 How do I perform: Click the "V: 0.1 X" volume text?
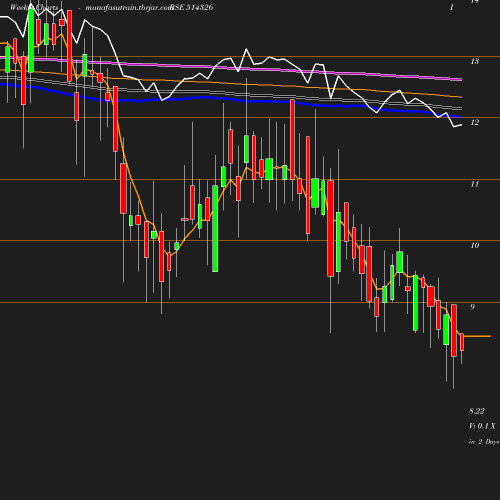(x=482, y=426)
